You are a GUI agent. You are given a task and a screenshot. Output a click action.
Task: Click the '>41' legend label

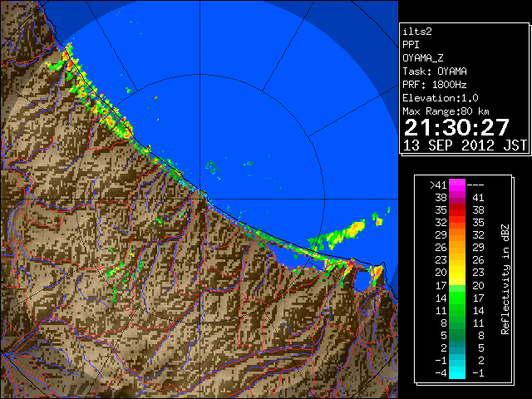tap(438, 185)
